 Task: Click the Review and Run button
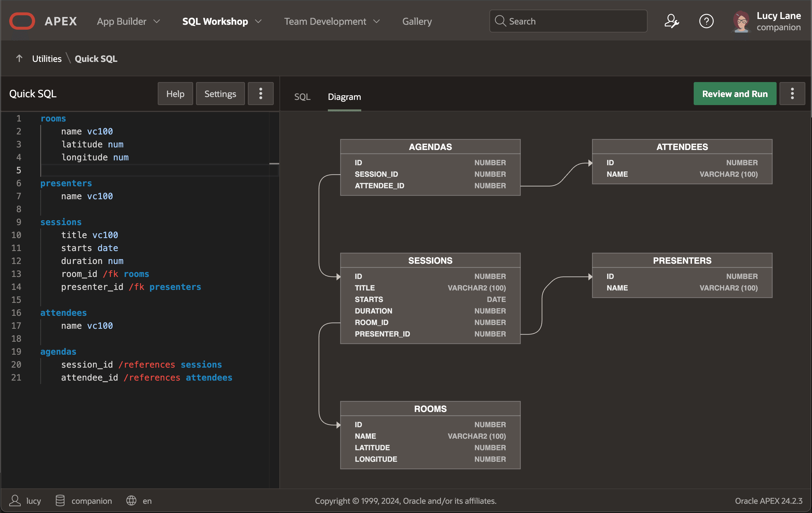735,94
